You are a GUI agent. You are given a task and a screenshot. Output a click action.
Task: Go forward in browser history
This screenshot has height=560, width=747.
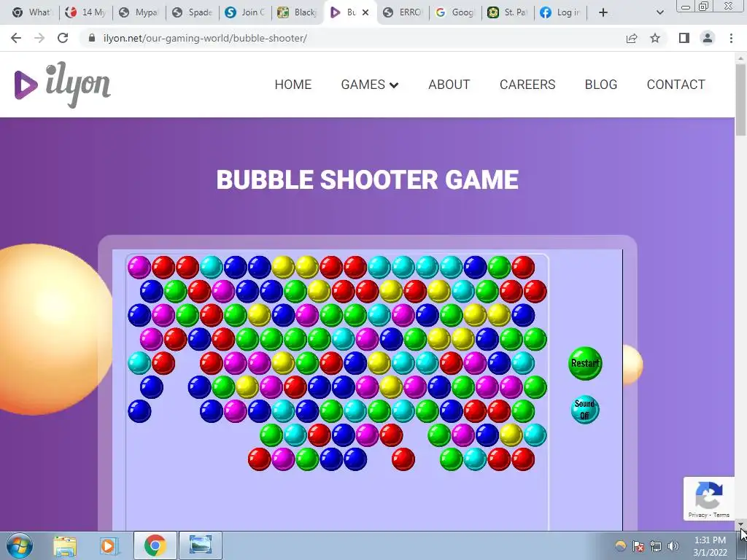coord(39,38)
